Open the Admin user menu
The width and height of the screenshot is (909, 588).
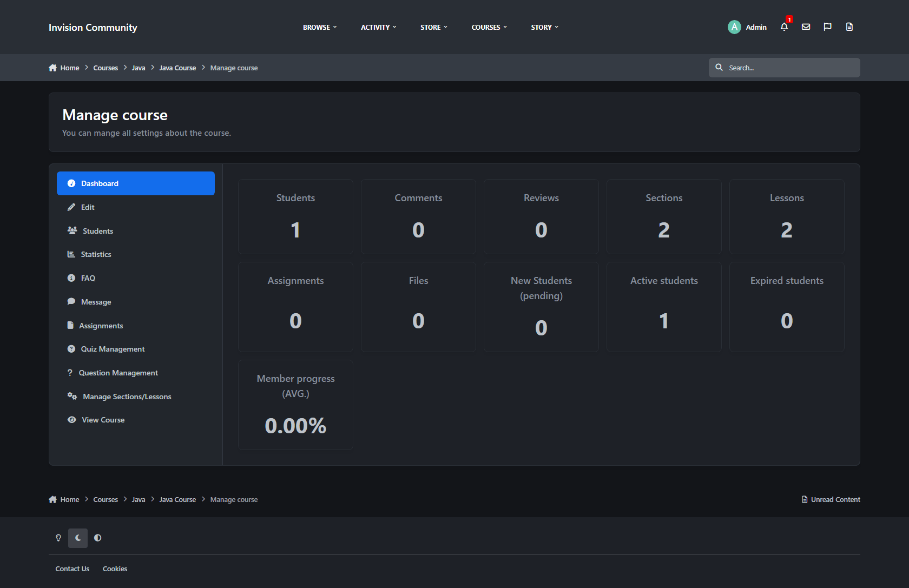[747, 27]
